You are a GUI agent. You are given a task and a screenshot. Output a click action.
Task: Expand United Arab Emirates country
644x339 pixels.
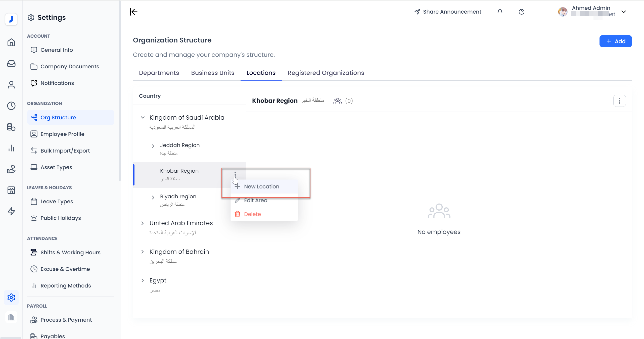point(143,223)
